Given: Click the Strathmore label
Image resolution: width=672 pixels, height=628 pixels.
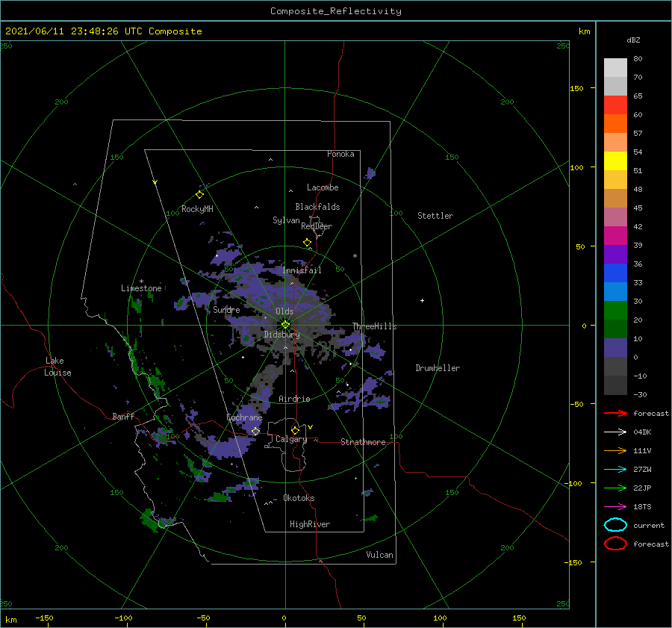Looking at the screenshot, I should click(x=363, y=442).
